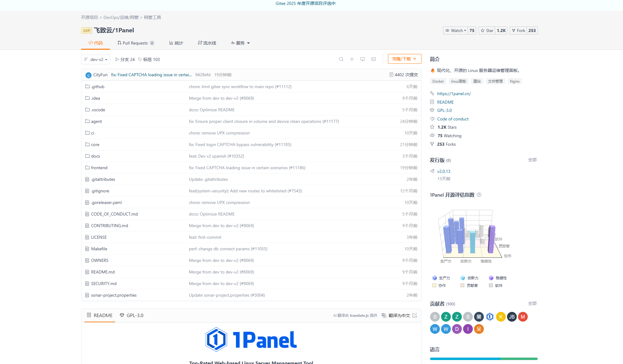Toggle the 协作 legend checkbox
623x364 pixels.
pyautogui.click(x=434, y=285)
